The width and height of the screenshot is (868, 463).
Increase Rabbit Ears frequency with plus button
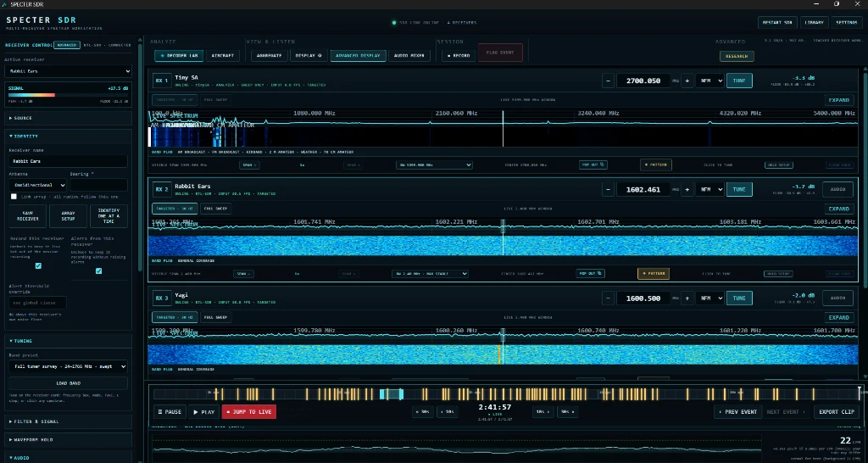tap(687, 189)
